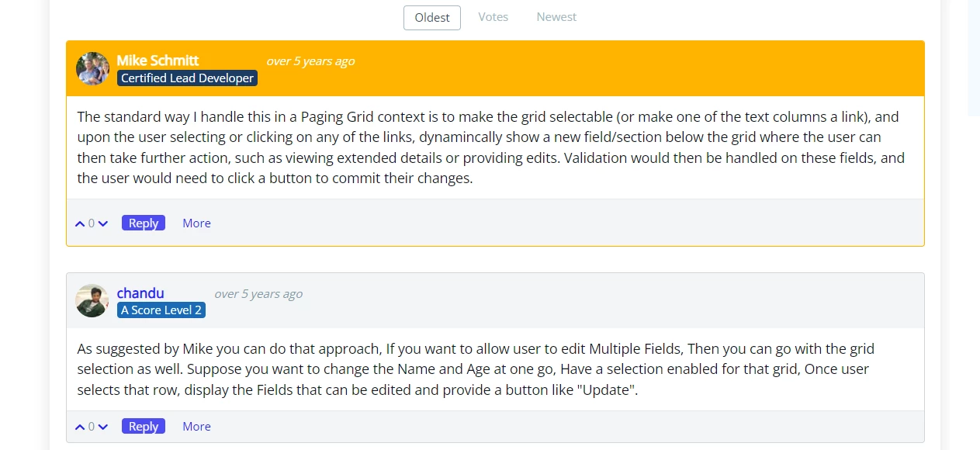Open Mike Schmitt's post timestamp permalink
The image size is (980, 450).
(x=310, y=61)
